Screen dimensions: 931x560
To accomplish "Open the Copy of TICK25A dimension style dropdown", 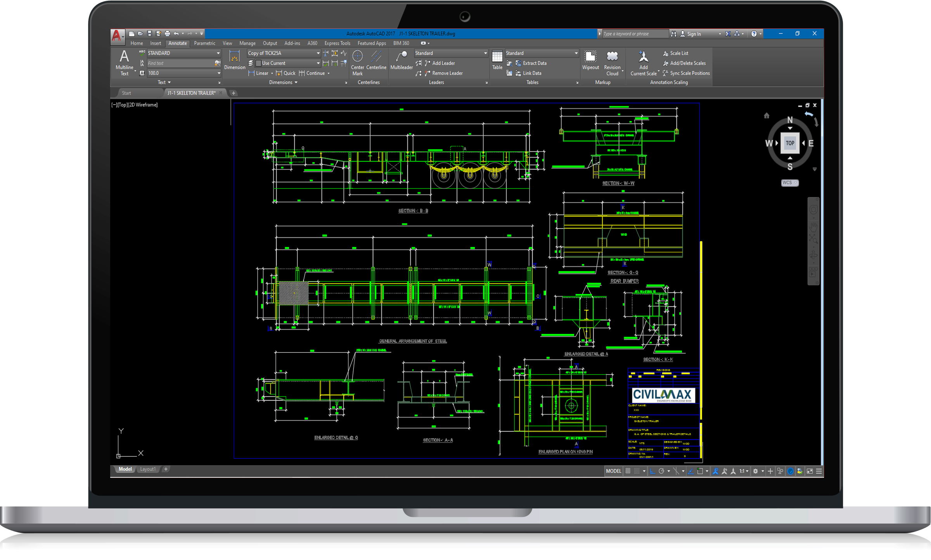I will pos(318,53).
